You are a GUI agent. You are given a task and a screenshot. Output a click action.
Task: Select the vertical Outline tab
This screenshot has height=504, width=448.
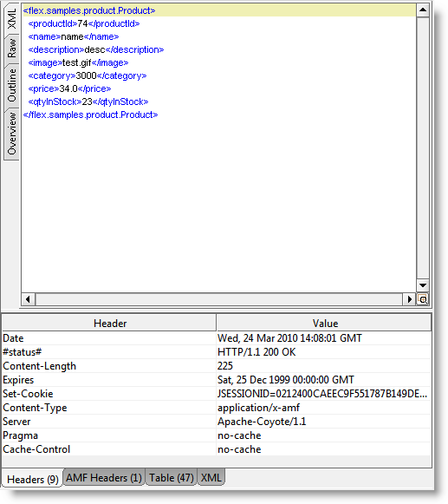[x=12, y=86]
